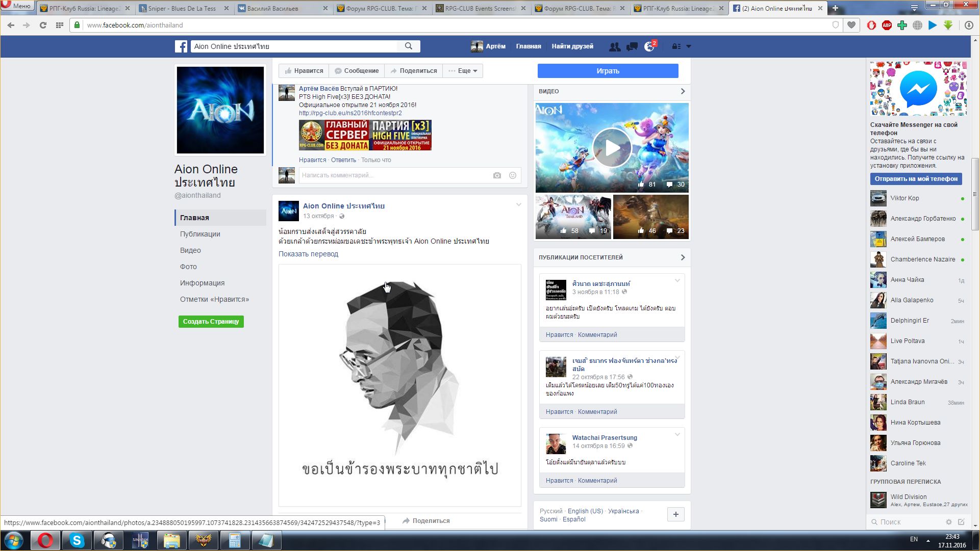Screen dimensions: 980x551
Task: Open emoji picker in comment box
Action: click(x=513, y=175)
